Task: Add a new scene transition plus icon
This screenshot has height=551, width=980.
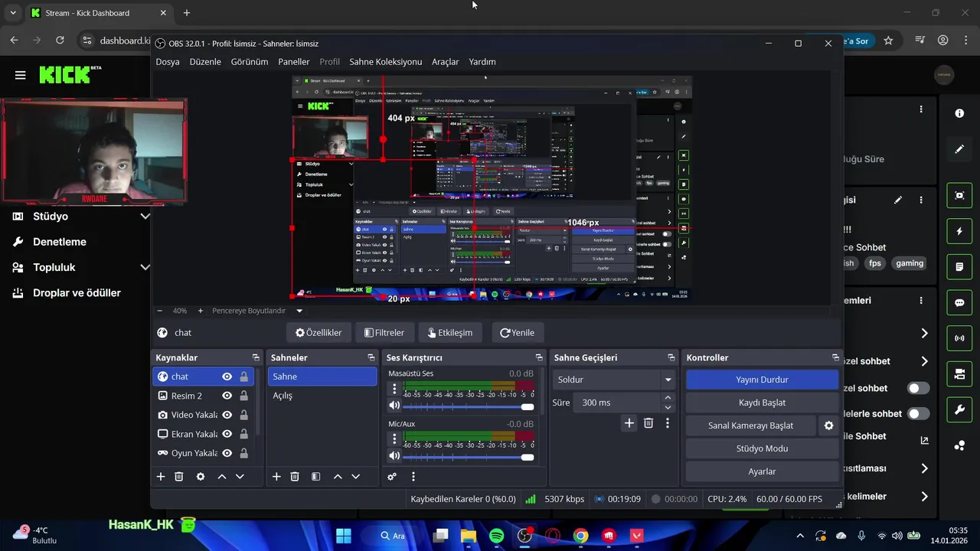Action: 629,422
